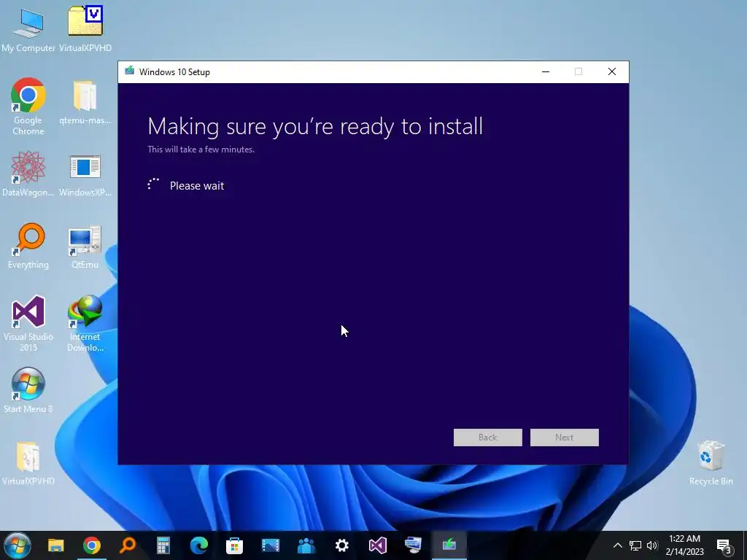Launch Microsoft Edge from the taskbar
Screen dimensions: 747x560
point(199,545)
